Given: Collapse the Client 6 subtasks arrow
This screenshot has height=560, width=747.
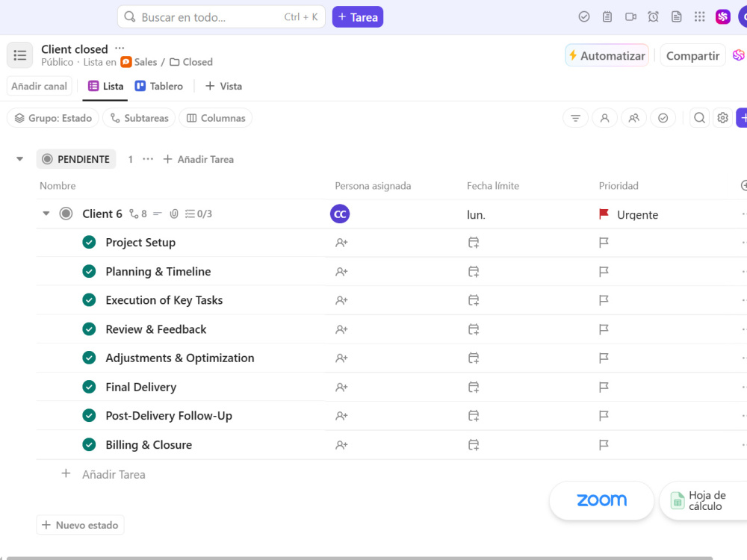Looking at the screenshot, I should tap(46, 214).
